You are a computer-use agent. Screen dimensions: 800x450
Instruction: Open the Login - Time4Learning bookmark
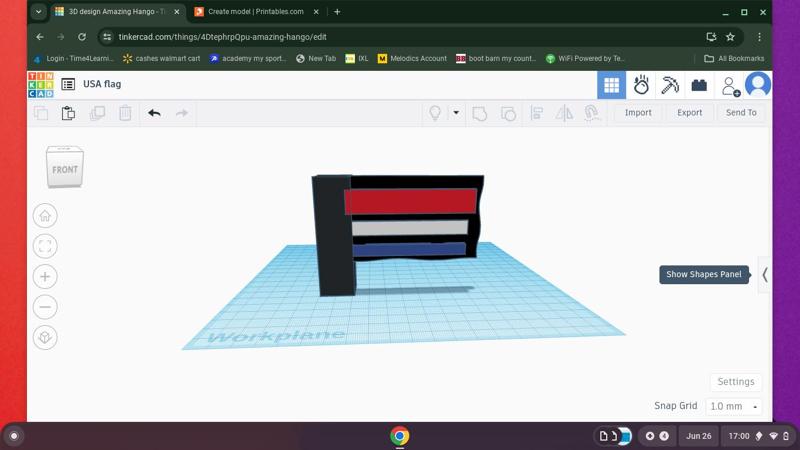(74, 59)
